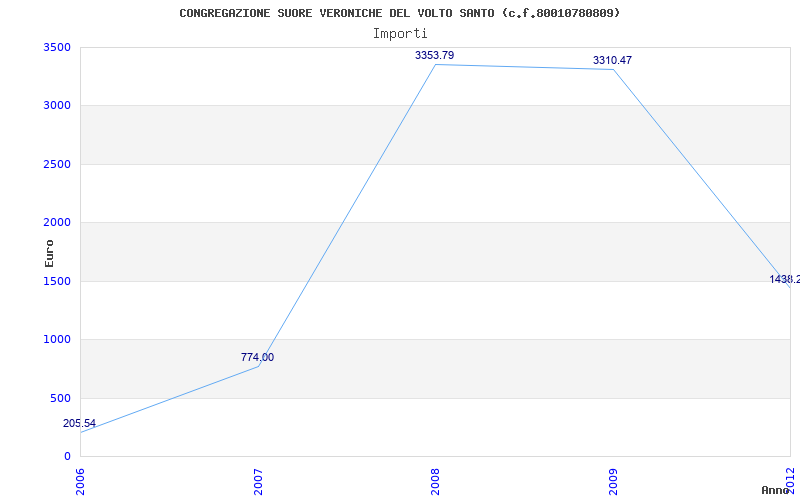Click the 500 y-axis value
The width and height of the screenshot is (800, 500).
60,398
